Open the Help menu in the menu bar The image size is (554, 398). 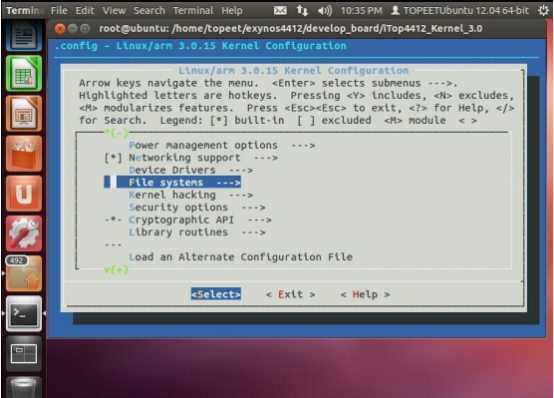click(232, 11)
